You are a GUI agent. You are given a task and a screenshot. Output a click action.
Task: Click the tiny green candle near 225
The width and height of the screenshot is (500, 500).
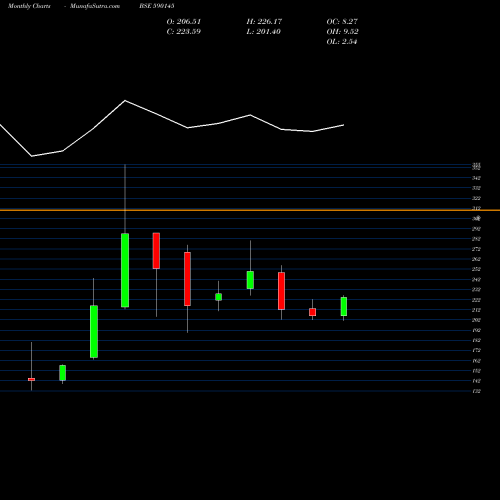[x=218, y=297]
